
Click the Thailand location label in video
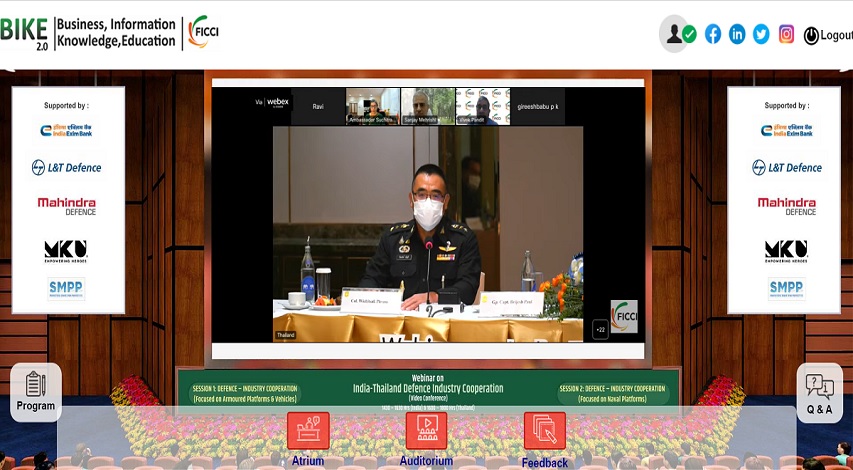tap(286, 335)
